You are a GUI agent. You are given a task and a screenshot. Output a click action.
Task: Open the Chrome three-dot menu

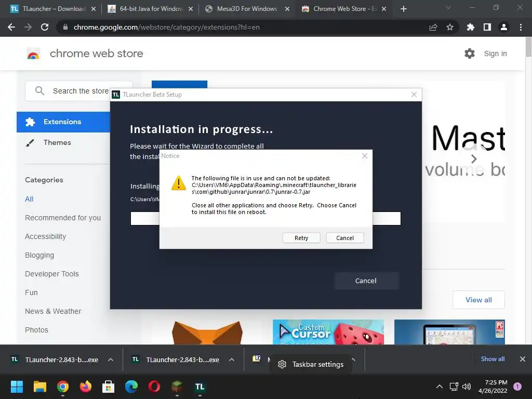(521, 27)
